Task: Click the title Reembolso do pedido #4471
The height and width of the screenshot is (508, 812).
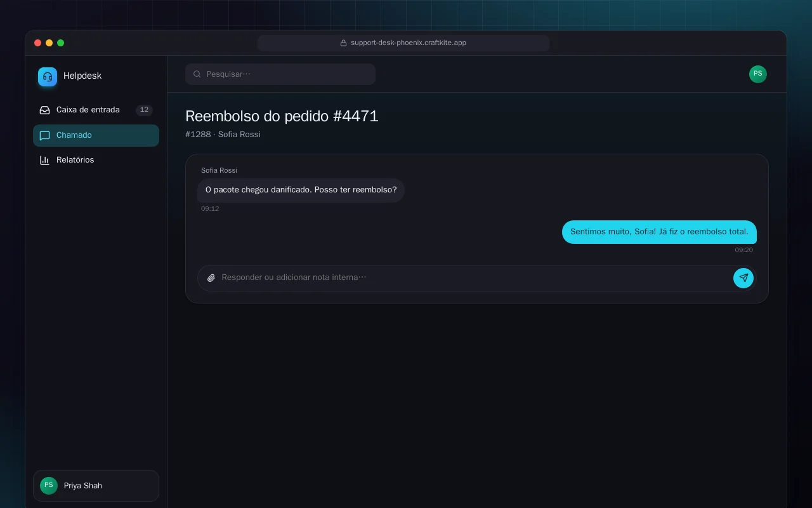Action: pyautogui.click(x=282, y=116)
